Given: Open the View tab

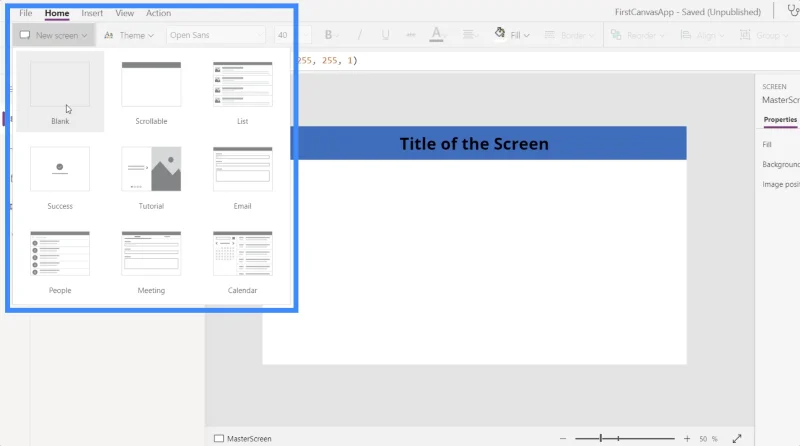Looking at the screenshot, I should (124, 13).
